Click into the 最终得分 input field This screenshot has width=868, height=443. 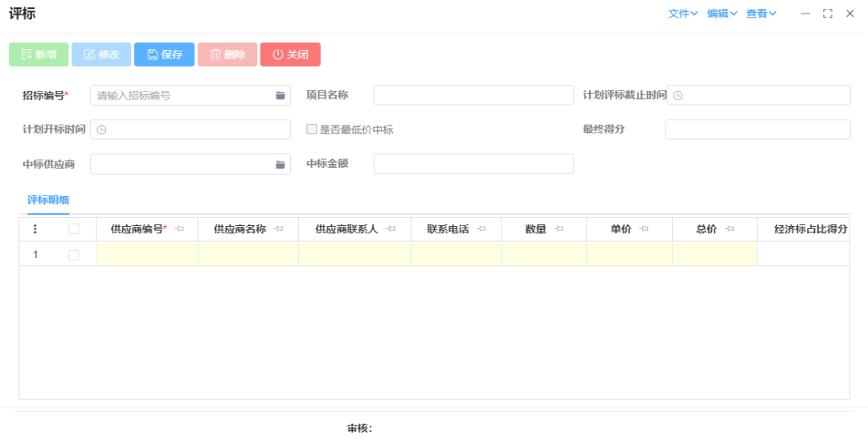coord(758,129)
